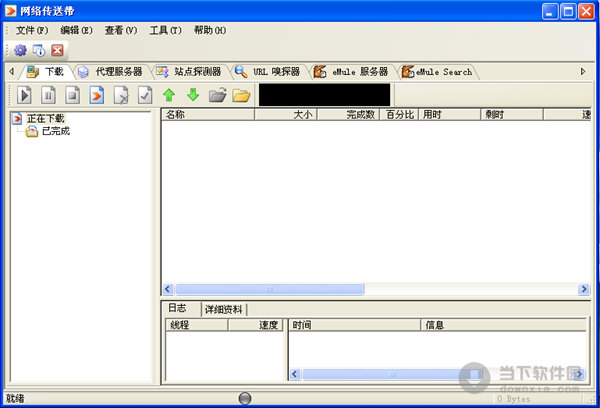Screen dimensions: 600x408
Task: Click the settings gear icon in top toolbar
Action: click(20, 50)
